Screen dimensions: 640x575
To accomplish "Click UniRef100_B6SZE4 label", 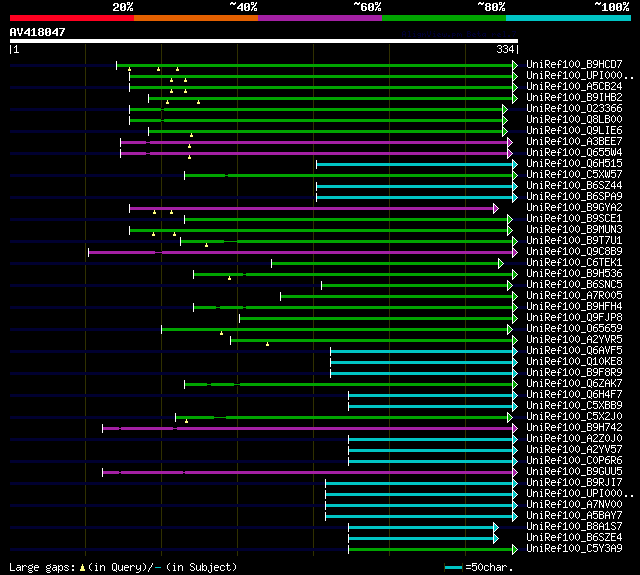I will click(574, 538).
